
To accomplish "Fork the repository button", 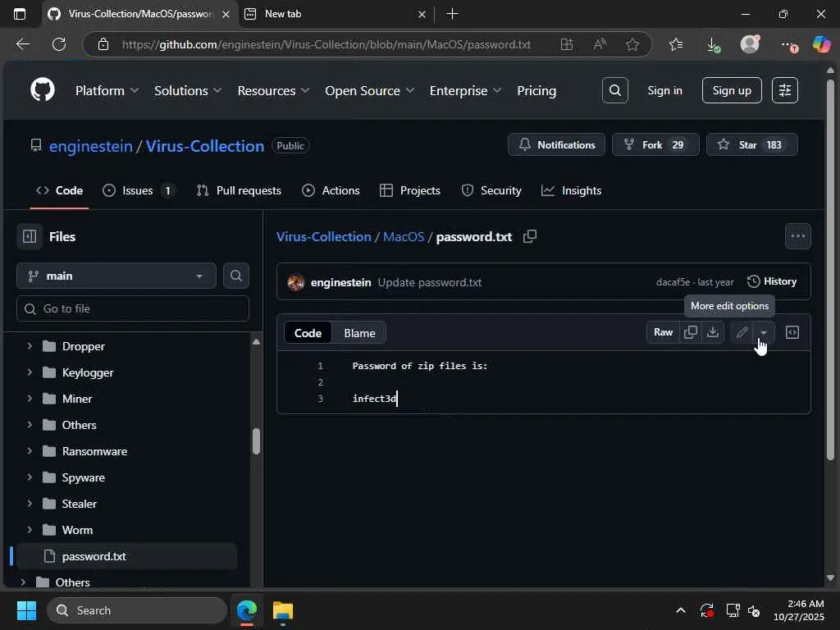I will [x=655, y=144].
